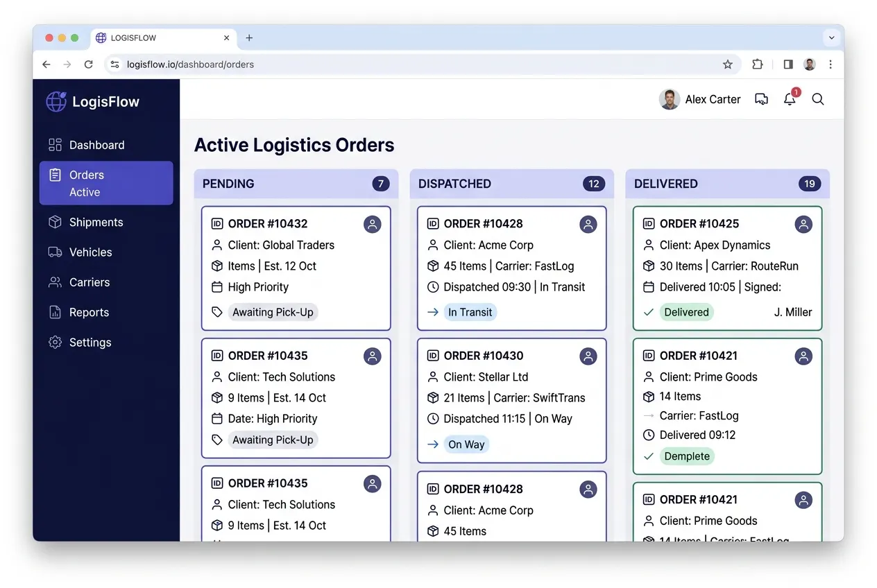
Task: Click assignee avatar on Order #10432
Action: 373,224
